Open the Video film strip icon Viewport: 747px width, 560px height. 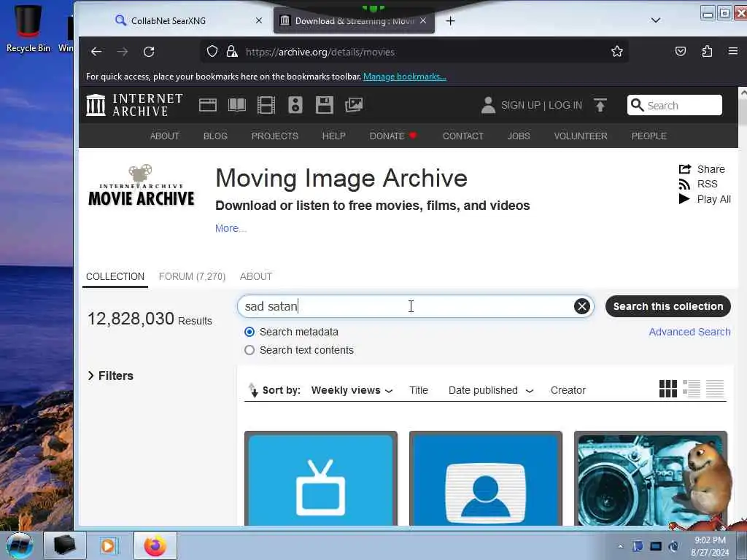click(x=266, y=105)
